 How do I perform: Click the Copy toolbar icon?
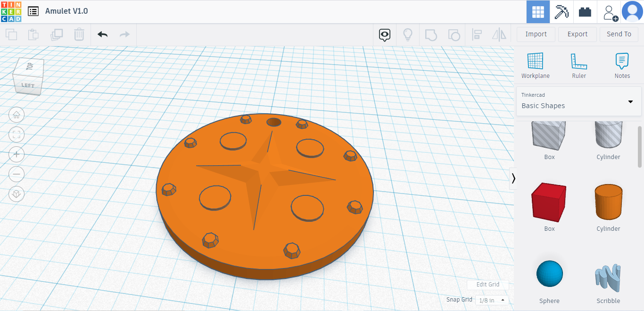[x=11, y=34]
